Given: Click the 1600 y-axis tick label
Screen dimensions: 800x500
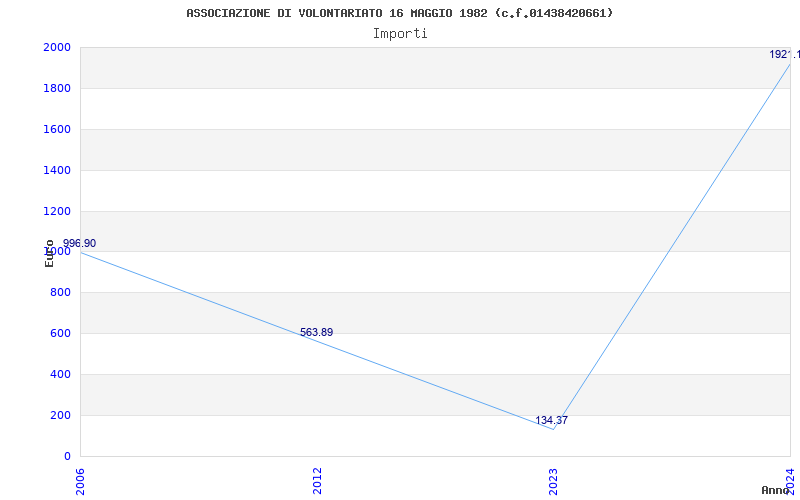Looking at the screenshot, I should (x=57, y=129).
